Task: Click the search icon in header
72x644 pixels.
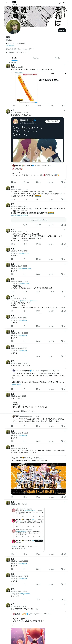Action: point(64,3)
